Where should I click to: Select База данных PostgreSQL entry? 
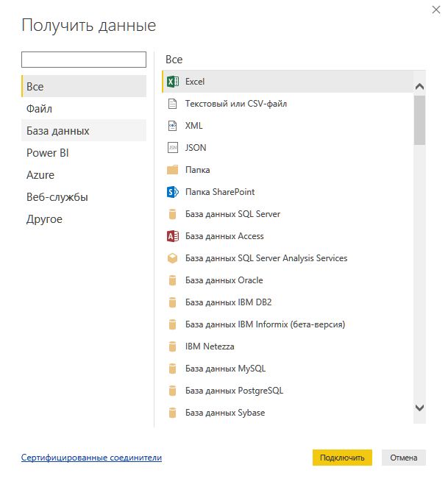288,391
